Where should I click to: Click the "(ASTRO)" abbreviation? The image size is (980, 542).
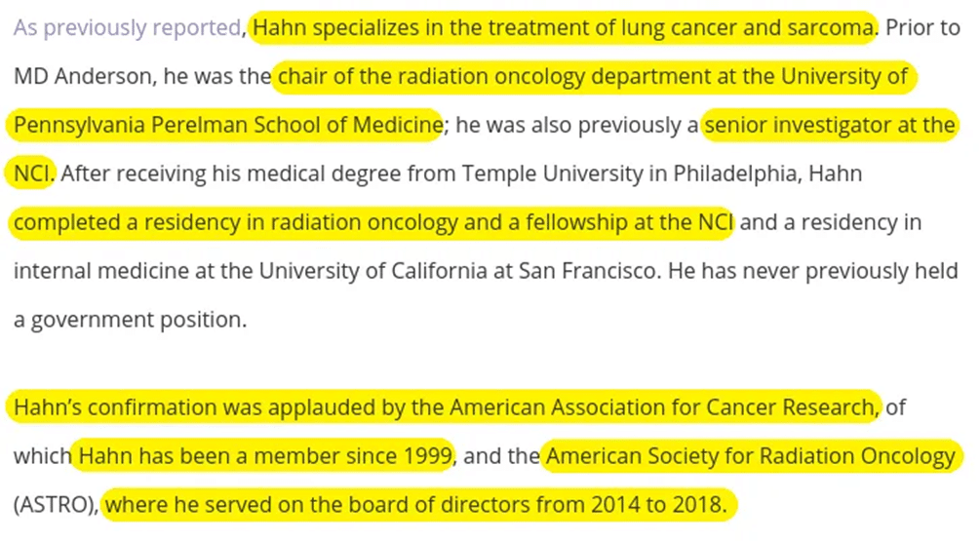click(54, 505)
